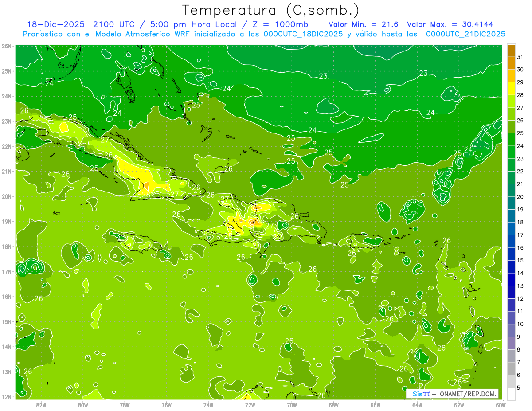532x411 pixels.
Task: Click the "24N" latitude axis label
Action: pyautogui.click(x=7, y=96)
